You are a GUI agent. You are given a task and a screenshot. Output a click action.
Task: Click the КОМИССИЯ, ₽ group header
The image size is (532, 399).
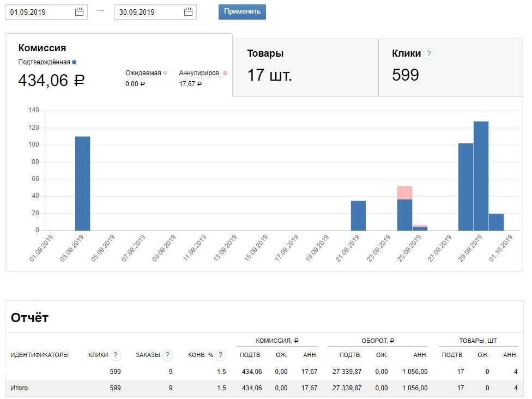277,341
